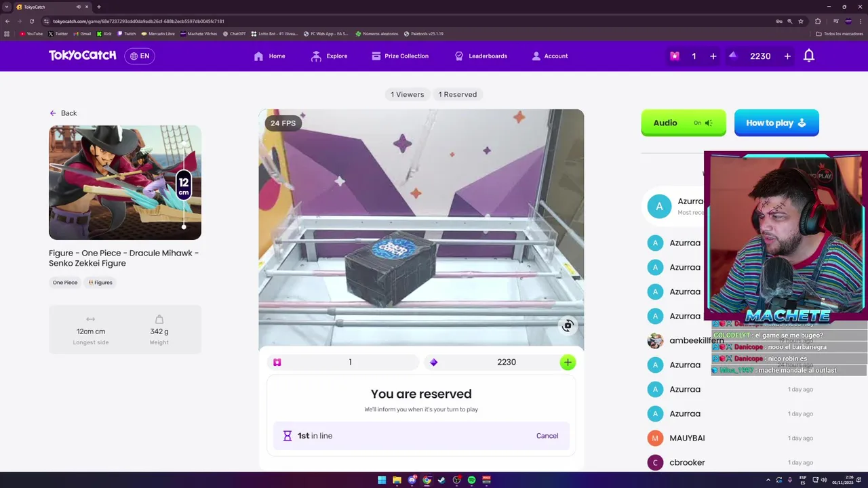Open the Kick bookmark
The height and width of the screenshot is (488, 868).
(x=104, y=34)
